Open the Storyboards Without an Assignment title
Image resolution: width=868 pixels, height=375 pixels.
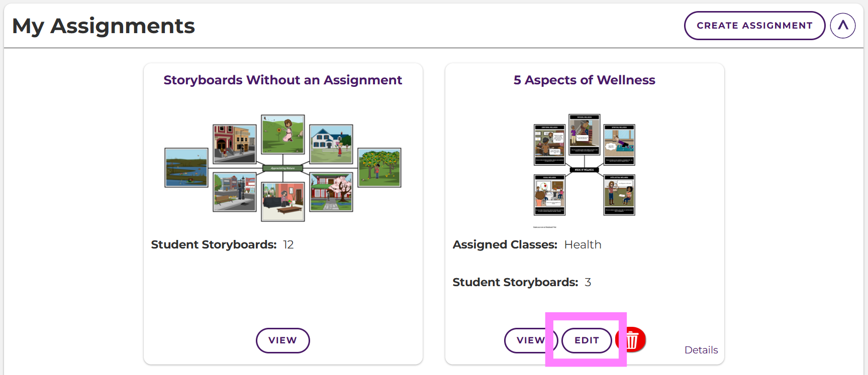(x=282, y=80)
